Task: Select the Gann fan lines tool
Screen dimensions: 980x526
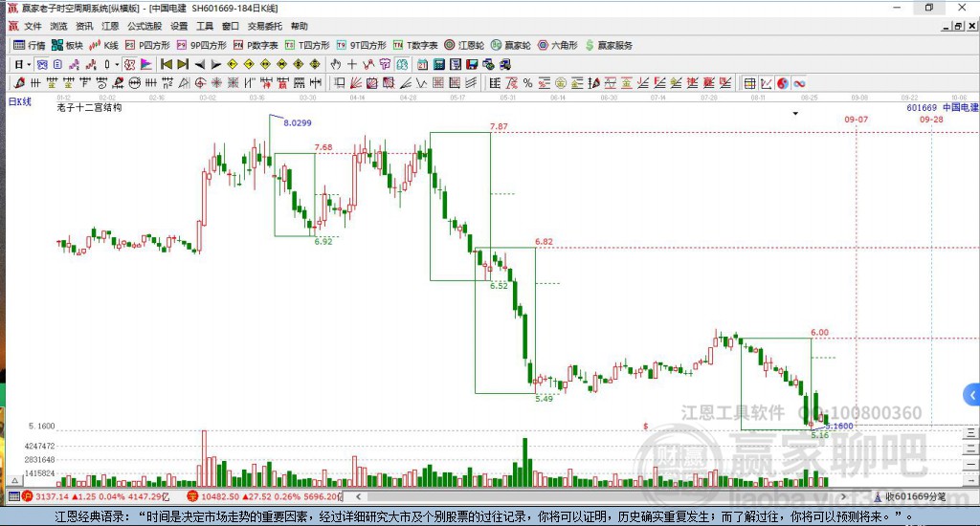Action: point(356,83)
